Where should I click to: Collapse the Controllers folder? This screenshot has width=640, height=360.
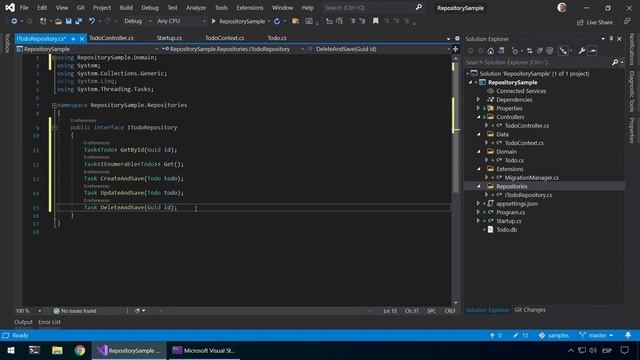478,117
